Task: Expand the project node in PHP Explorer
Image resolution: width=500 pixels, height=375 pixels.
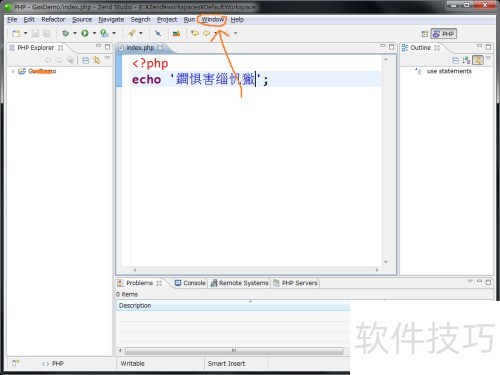Action: pos(13,71)
